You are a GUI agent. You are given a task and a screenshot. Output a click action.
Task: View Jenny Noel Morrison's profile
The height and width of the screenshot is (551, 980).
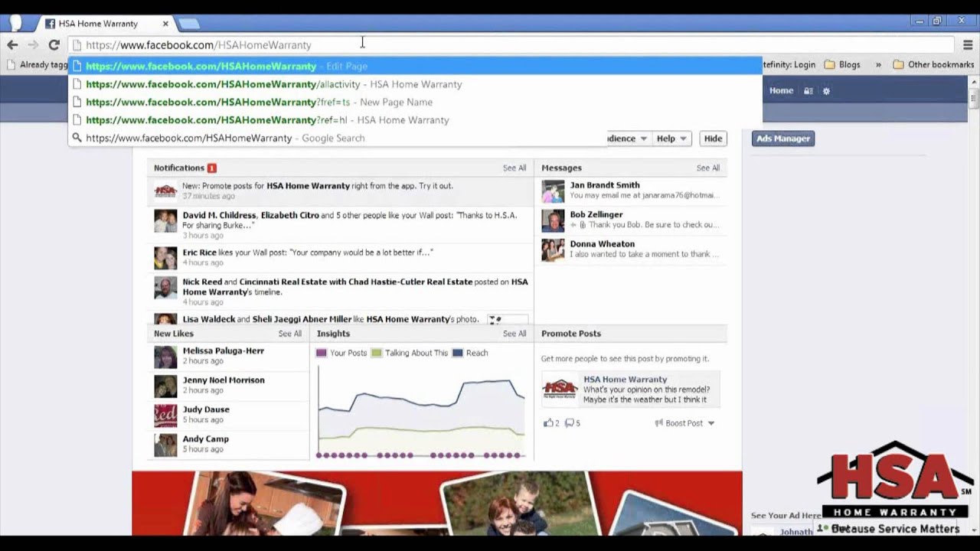pos(223,380)
